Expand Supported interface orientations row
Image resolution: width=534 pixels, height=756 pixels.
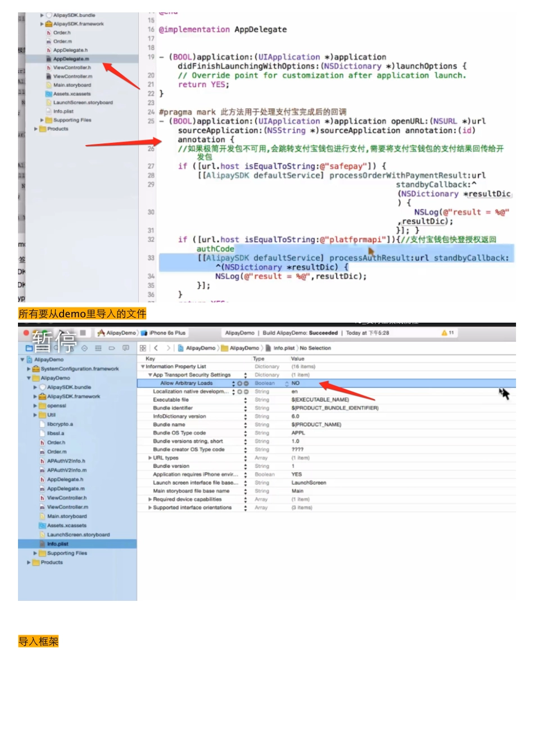point(150,508)
